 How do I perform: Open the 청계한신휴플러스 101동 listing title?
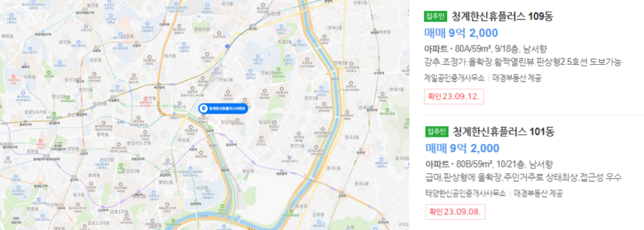pyautogui.click(x=503, y=132)
